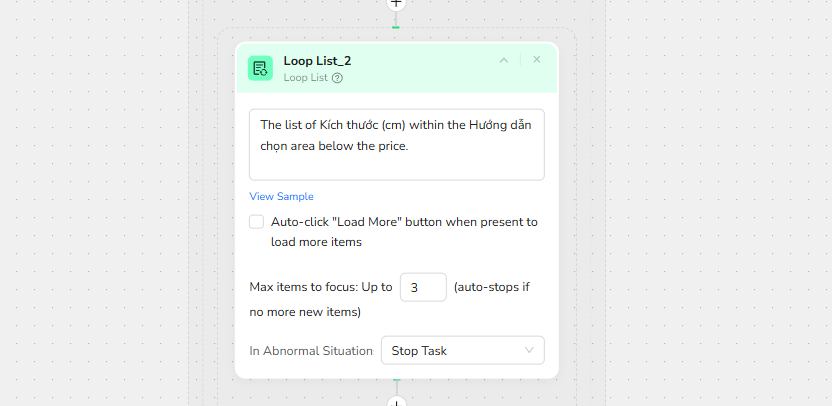This screenshot has height=406, width=832.
Task: Open the View Sample link
Action: (281, 196)
